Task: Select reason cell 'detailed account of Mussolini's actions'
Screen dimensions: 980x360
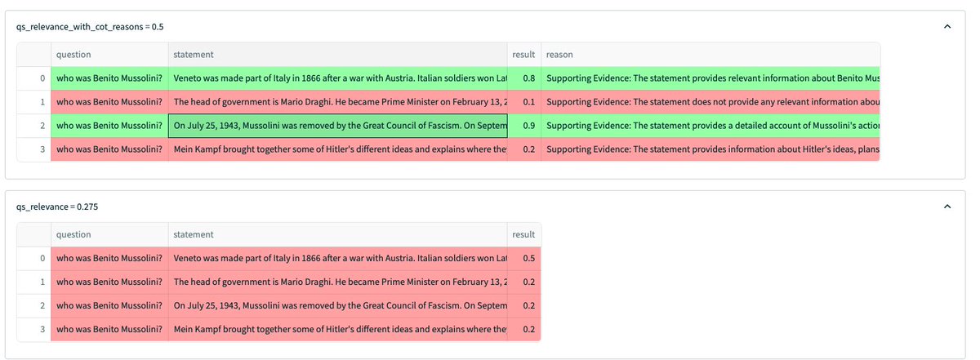Action: coord(710,126)
